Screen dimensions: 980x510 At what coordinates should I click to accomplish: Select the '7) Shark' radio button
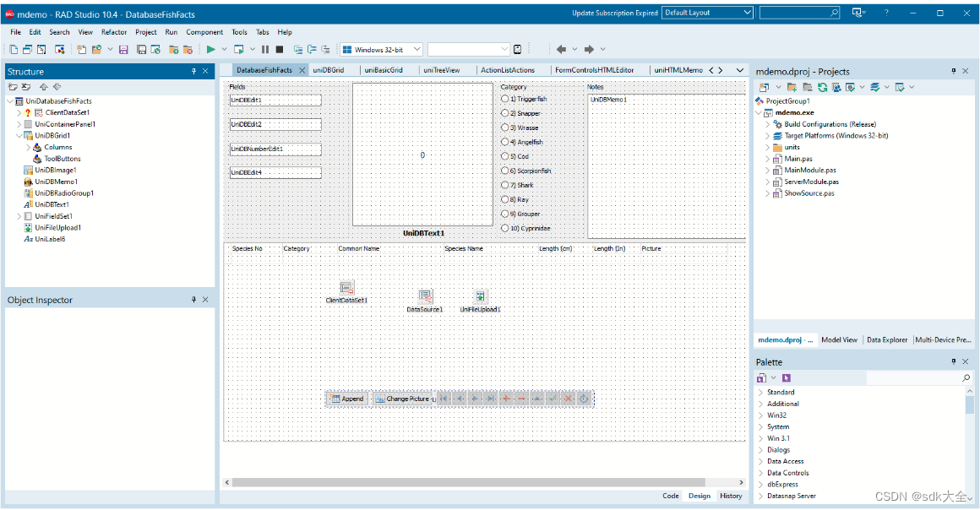point(505,185)
